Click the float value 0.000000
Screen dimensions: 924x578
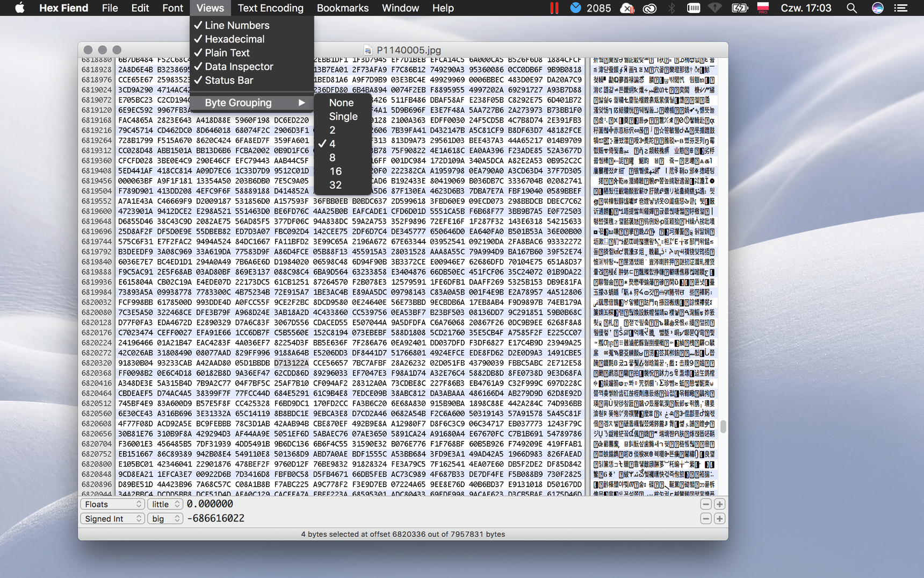(x=210, y=504)
